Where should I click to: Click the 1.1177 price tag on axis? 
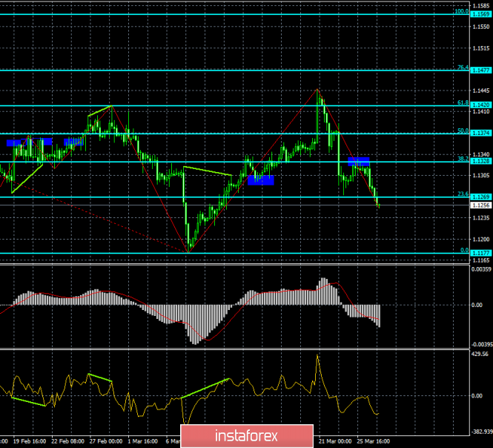click(480, 253)
